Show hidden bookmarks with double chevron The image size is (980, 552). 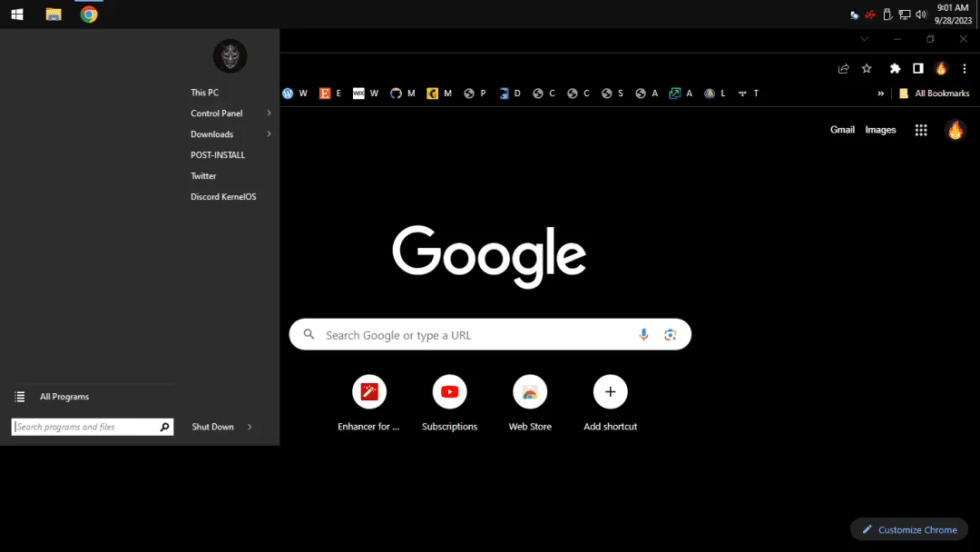[880, 94]
